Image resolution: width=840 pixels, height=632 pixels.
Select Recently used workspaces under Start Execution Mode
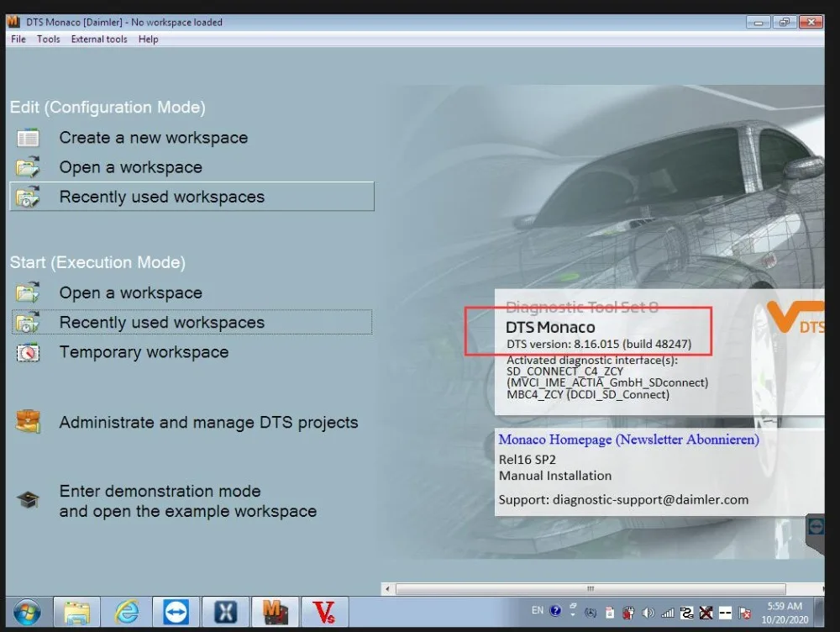coord(192,322)
